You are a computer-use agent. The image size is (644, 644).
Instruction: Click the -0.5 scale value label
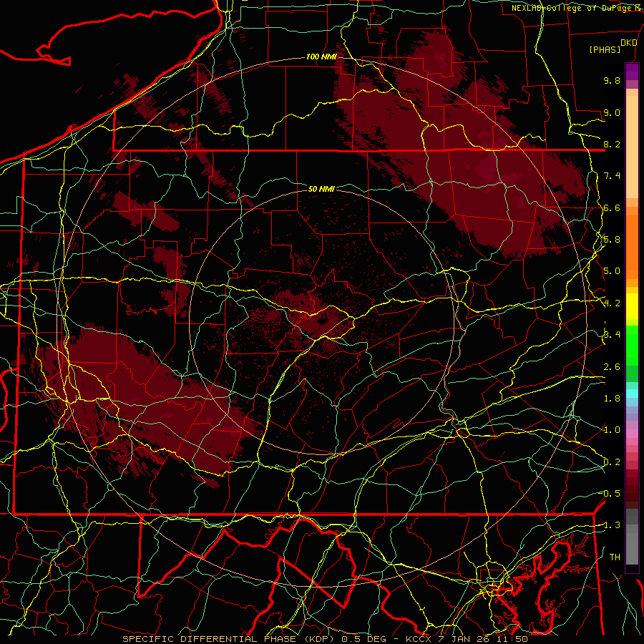pyautogui.click(x=610, y=494)
